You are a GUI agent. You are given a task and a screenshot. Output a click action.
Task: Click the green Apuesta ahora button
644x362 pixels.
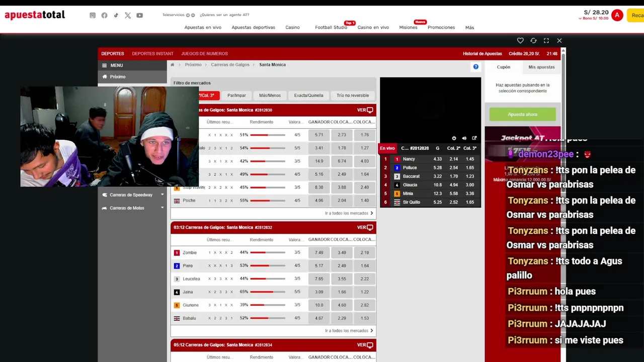coord(523,114)
